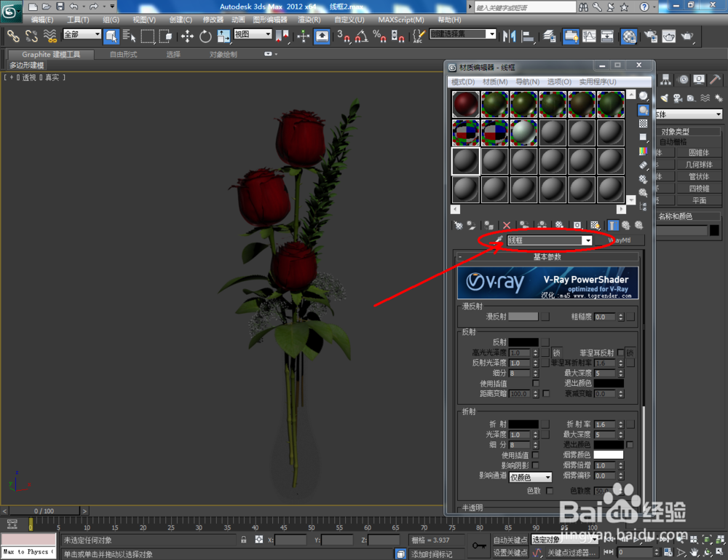Select the Link tool in main toolbar
This screenshot has width=728, height=560.
click(13, 36)
